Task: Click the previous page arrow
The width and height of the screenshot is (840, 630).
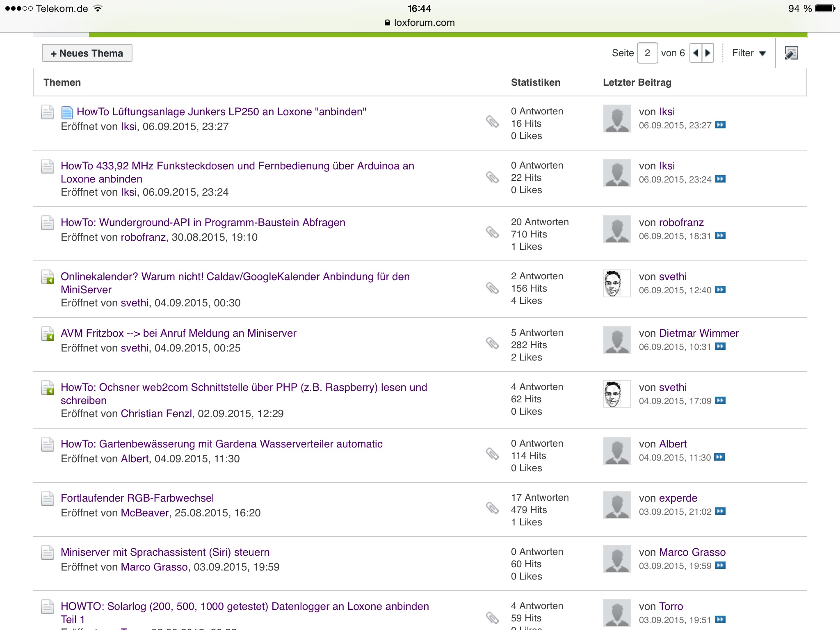Action: (x=696, y=53)
